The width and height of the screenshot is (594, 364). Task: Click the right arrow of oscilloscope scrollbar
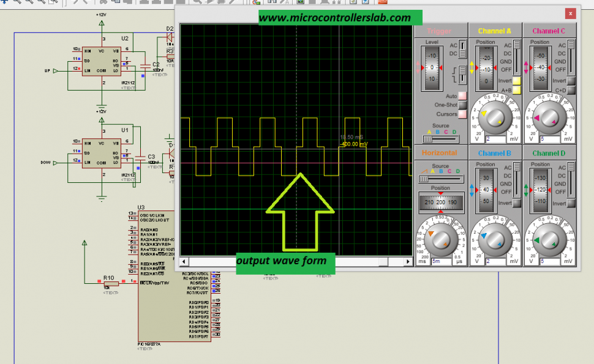tap(408, 261)
